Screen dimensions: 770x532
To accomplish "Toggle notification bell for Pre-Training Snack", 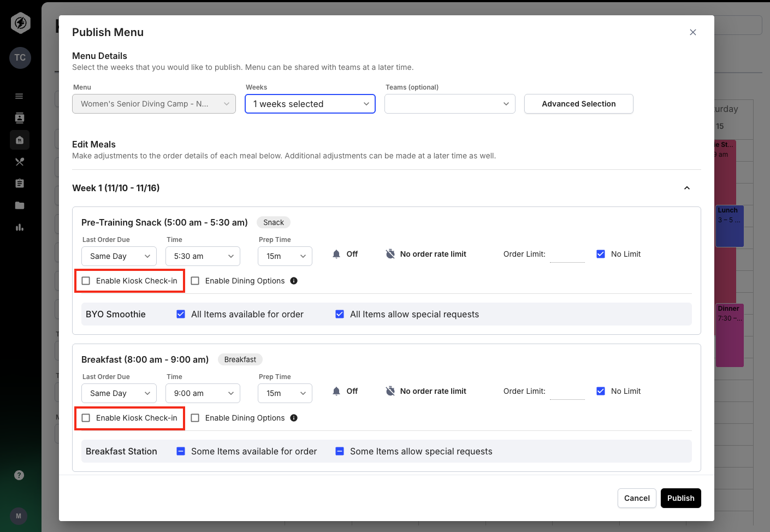I will (336, 254).
